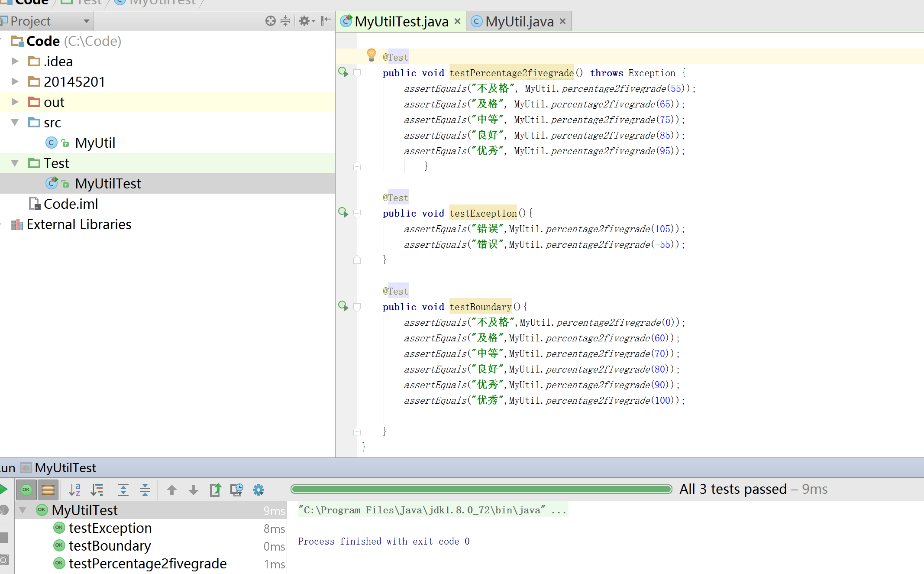This screenshot has width=924, height=574.
Task: Run testException via gutter run icon
Action: tap(343, 213)
